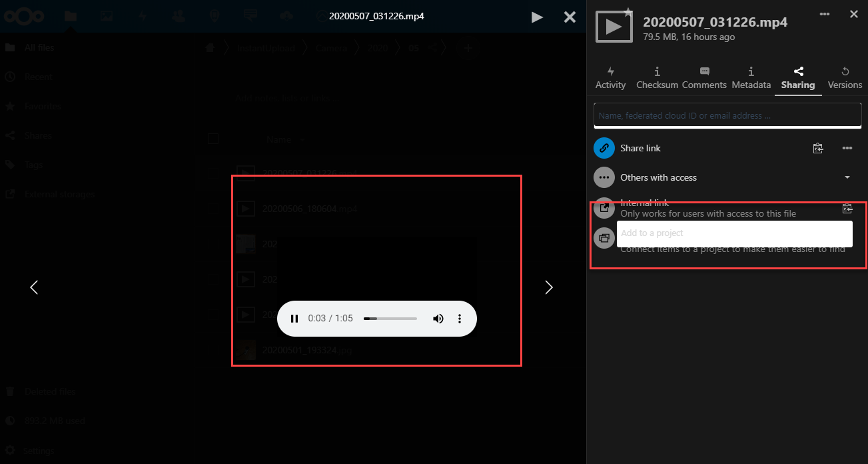868x464 pixels.
Task: Mute the video audio
Action: pyautogui.click(x=438, y=318)
